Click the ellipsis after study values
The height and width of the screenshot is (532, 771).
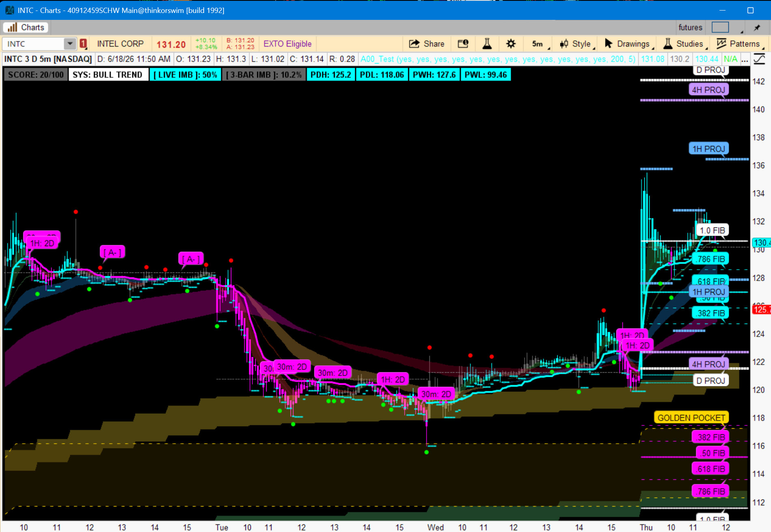coord(745,59)
